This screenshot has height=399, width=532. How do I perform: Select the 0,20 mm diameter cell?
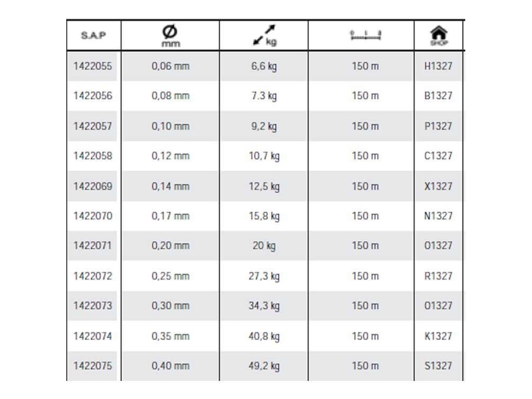click(x=170, y=245)
